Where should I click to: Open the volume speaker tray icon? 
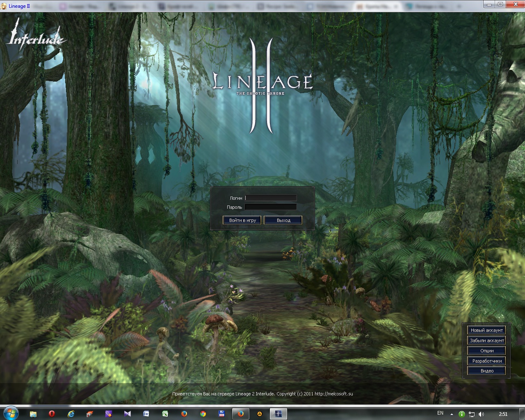[x=481, y=414]
